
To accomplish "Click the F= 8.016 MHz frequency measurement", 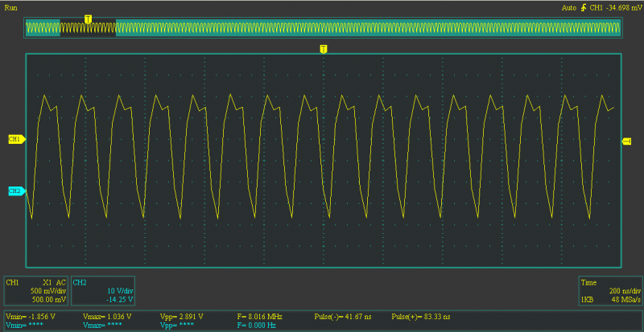I will point(259,317).
